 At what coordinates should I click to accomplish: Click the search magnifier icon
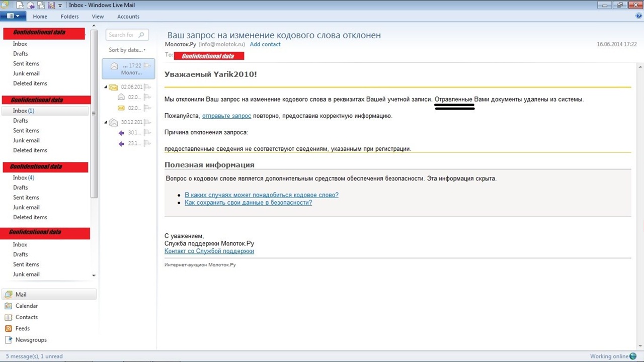[141, 35]
